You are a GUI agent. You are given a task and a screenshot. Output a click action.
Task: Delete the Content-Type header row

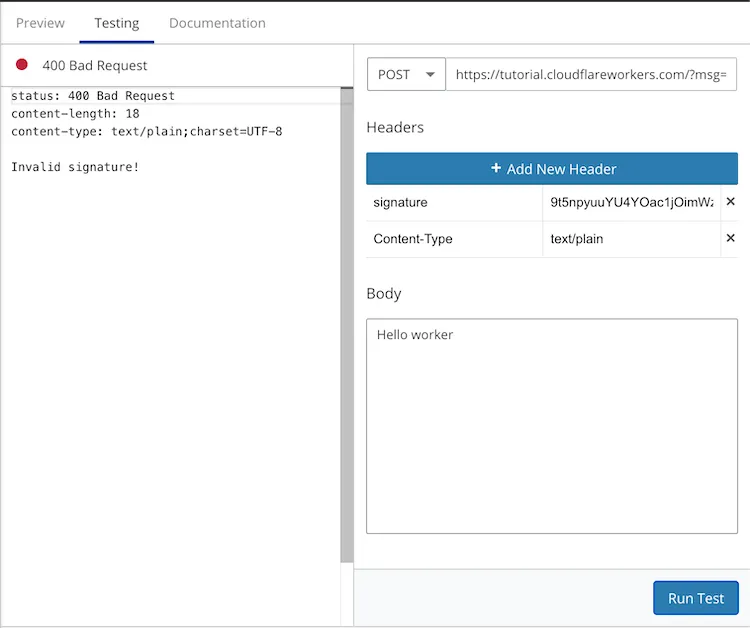tap(730, 239)
